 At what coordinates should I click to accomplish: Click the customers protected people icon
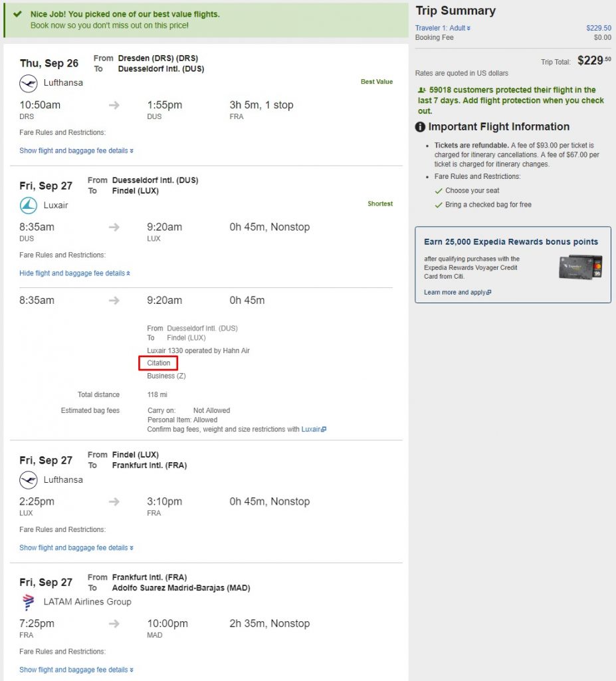coord(422,90)
